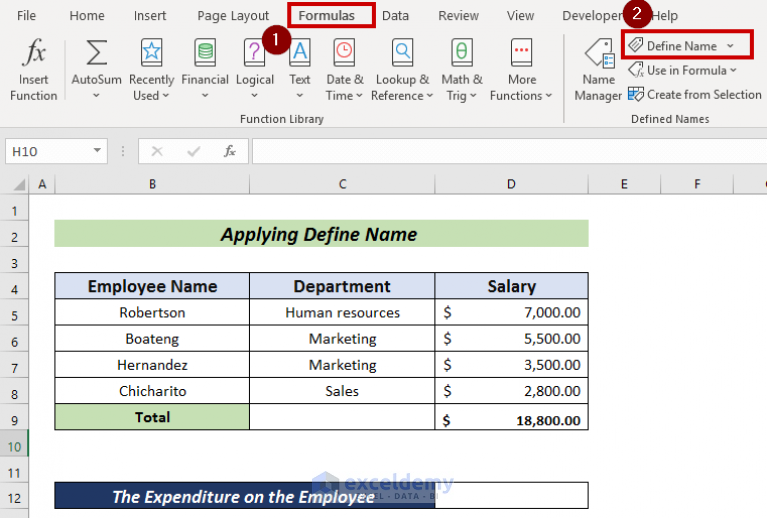Viewport: 767px width, 518px height.
Task: Open the Recently Used functions list
Action: (x=151, y=69)
